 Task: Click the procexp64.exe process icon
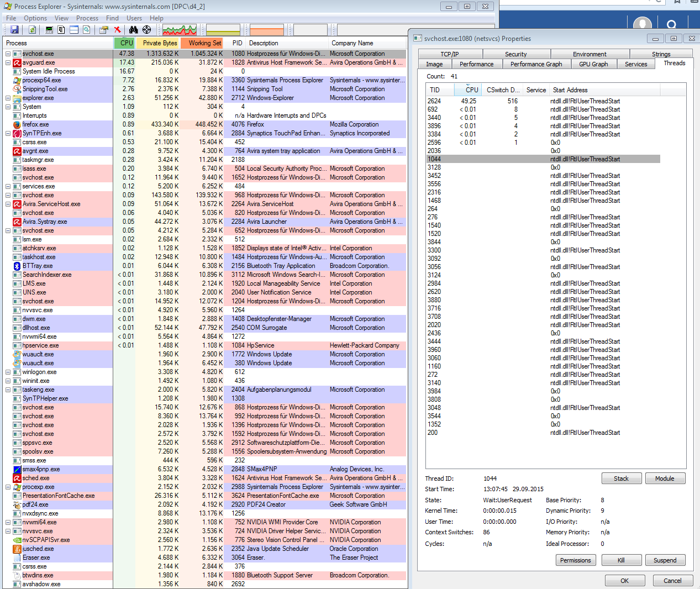click(17, 80)
